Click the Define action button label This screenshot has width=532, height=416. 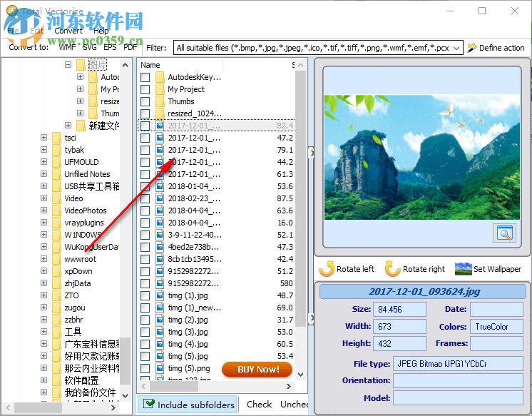point(501,48)
